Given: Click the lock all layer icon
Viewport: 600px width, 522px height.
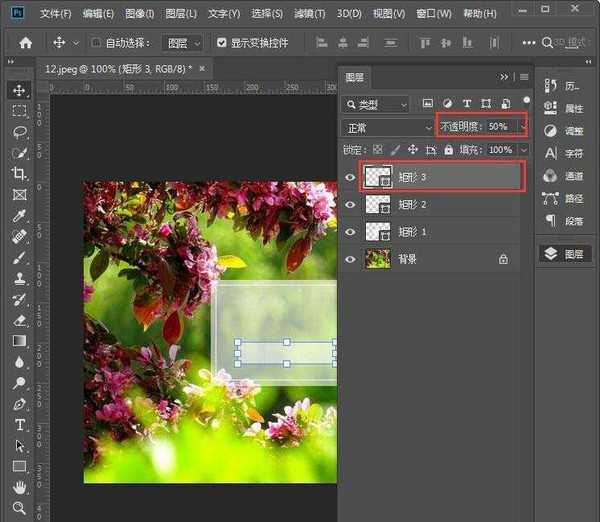Looking at the screenshot, I should click(x=449, y=149).
